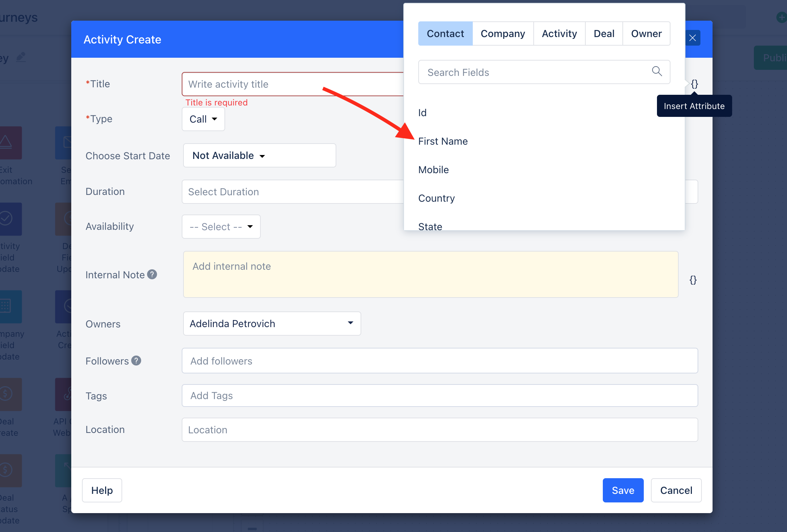Viewport: 787px width, 532px height.
Task: Switch to the Owner tab
Action: (646, 33)
